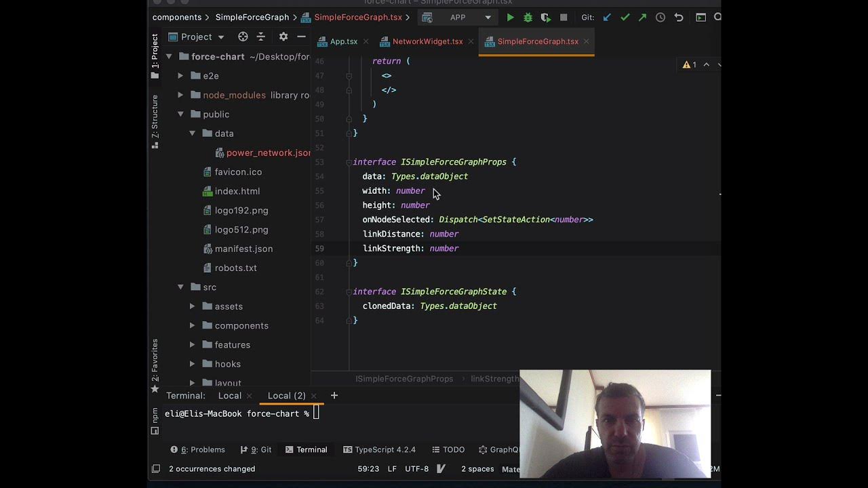Click the SimpleForceGraph folder breadcrumb
Image resolution: width=868 pixels, height=488 pixels.
point(252,18)
